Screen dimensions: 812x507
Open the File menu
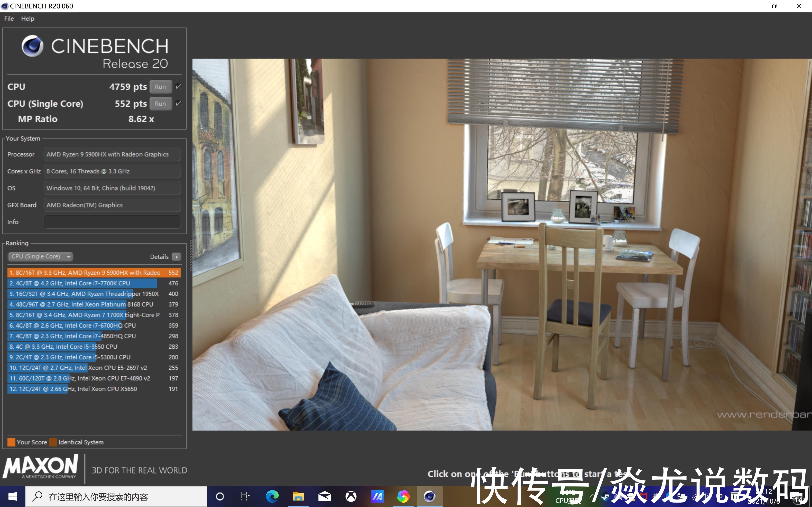(x=9, y=18)
